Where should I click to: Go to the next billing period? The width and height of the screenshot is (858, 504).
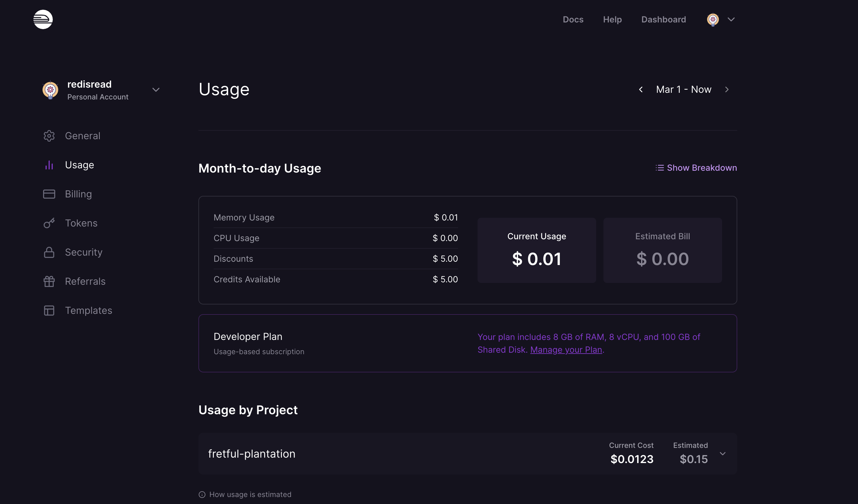727,89
